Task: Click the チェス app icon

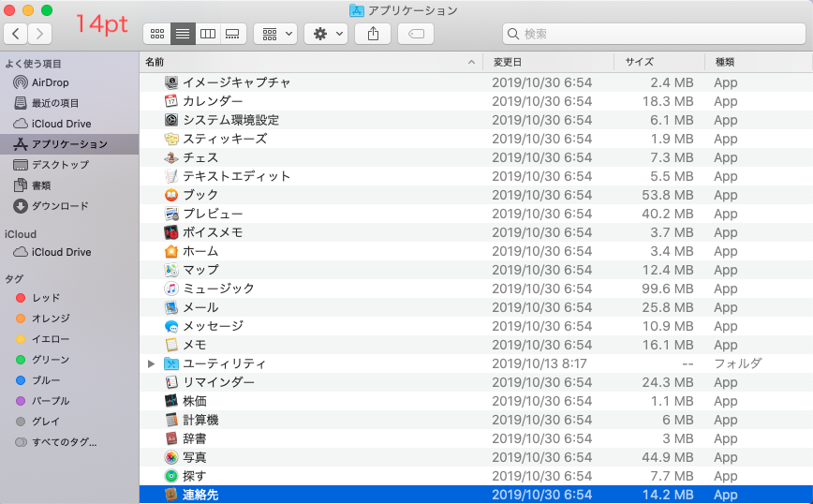Action: pos(171,157)
